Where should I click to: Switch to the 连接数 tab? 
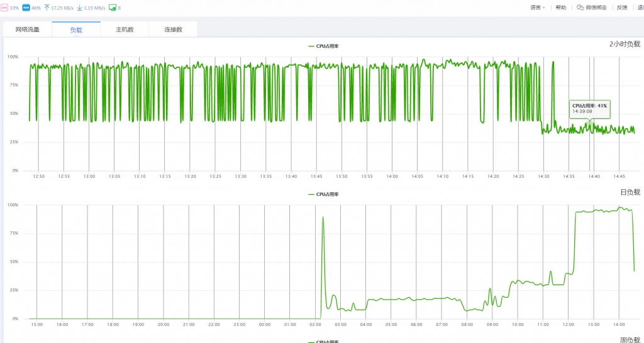(x=173, y=30)
